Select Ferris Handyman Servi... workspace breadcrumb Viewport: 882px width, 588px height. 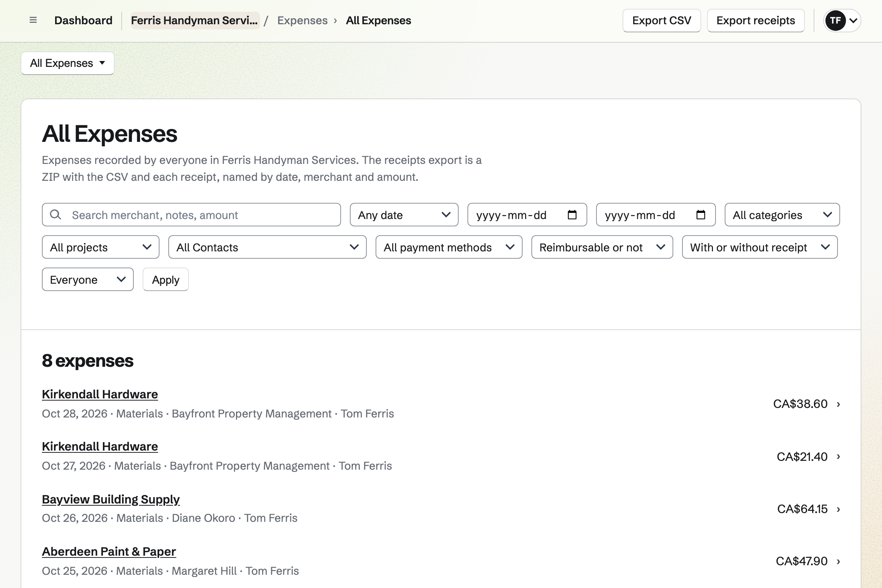pyautogui.click(x=195, y=20)
